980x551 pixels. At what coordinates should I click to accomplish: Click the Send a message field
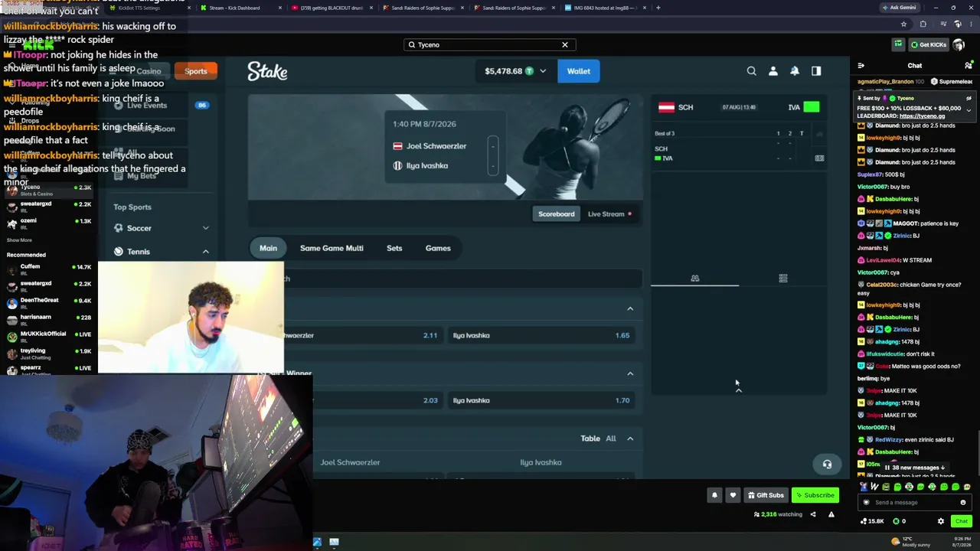click(914, 503)
